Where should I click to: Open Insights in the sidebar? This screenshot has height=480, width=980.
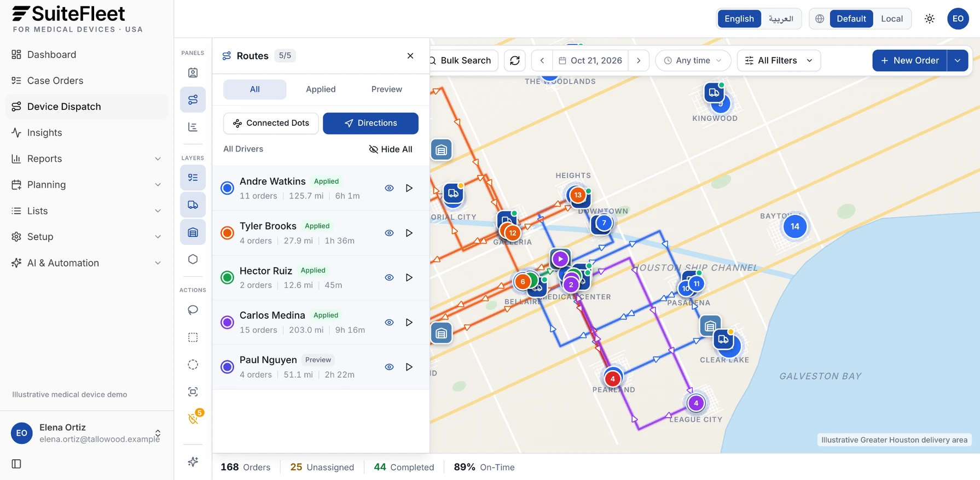click(x=87, y=133)
